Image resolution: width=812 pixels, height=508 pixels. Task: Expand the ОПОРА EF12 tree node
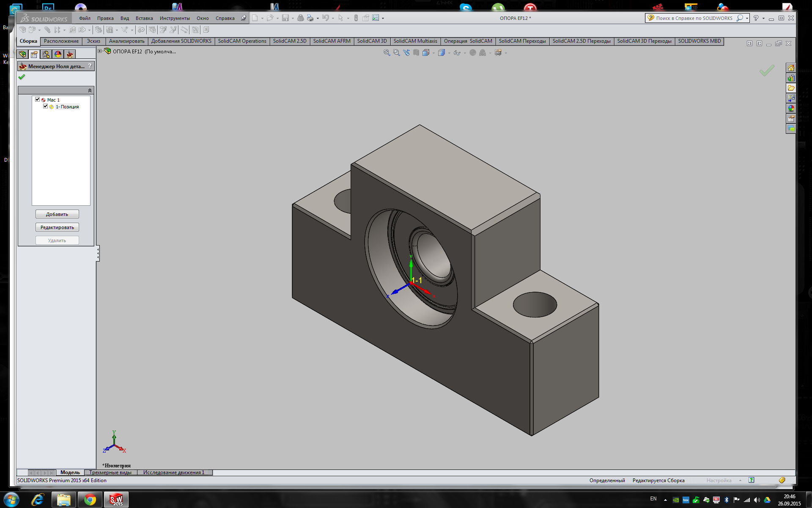pyautogui.click(x=100, y=51)
